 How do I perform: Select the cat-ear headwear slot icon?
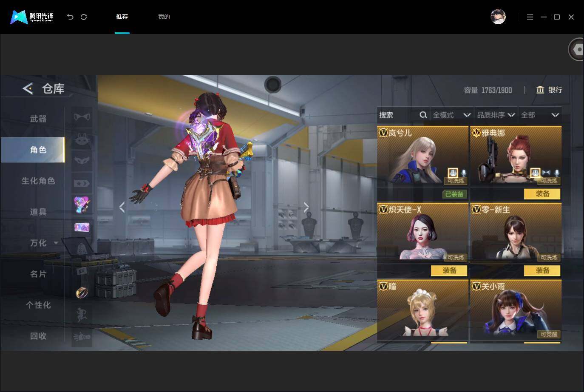[82, 117]
